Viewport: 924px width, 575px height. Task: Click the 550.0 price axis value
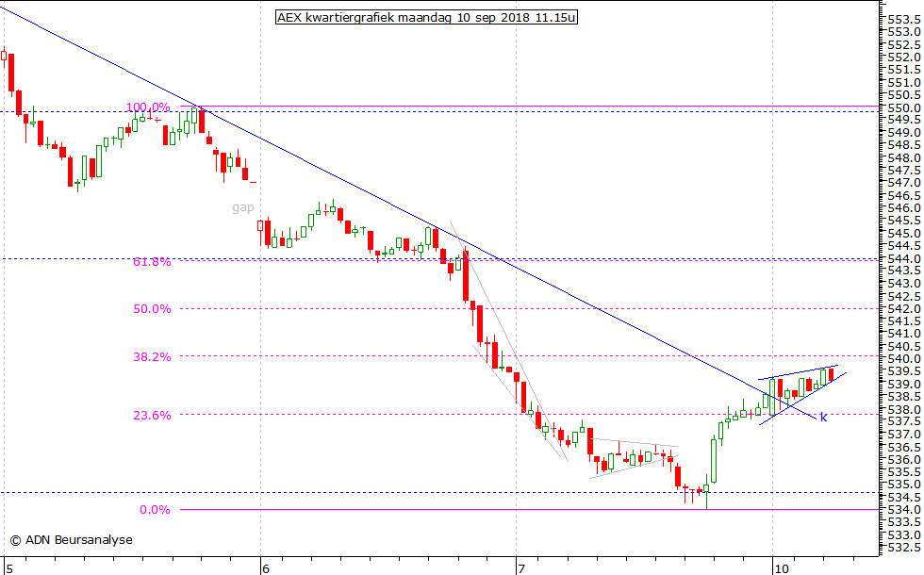(904, 107)
